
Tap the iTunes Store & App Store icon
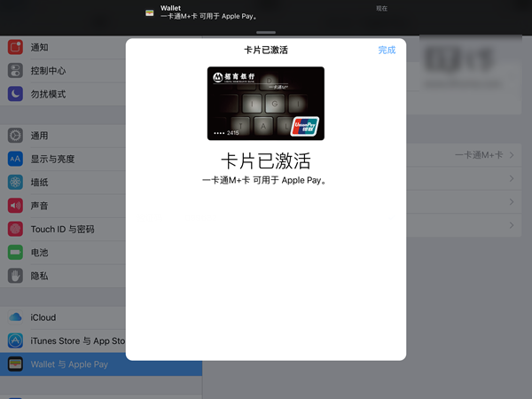pyautogui.click(x=15, y=340)
